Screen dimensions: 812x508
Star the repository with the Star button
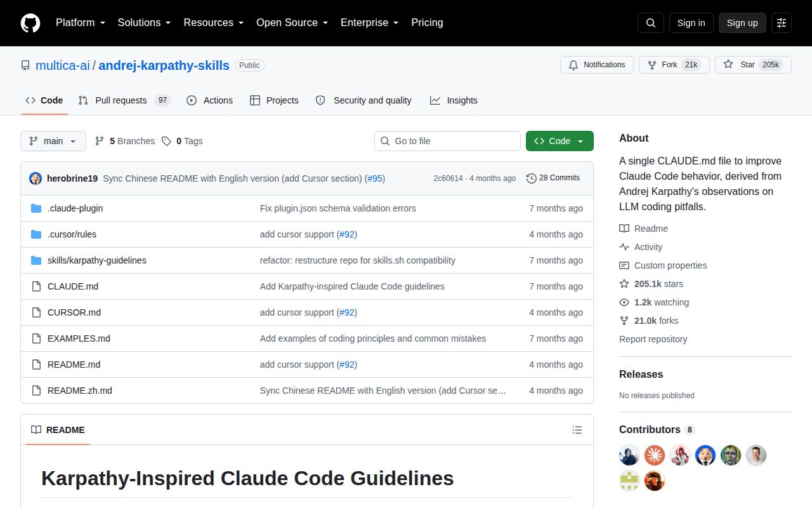753,65
